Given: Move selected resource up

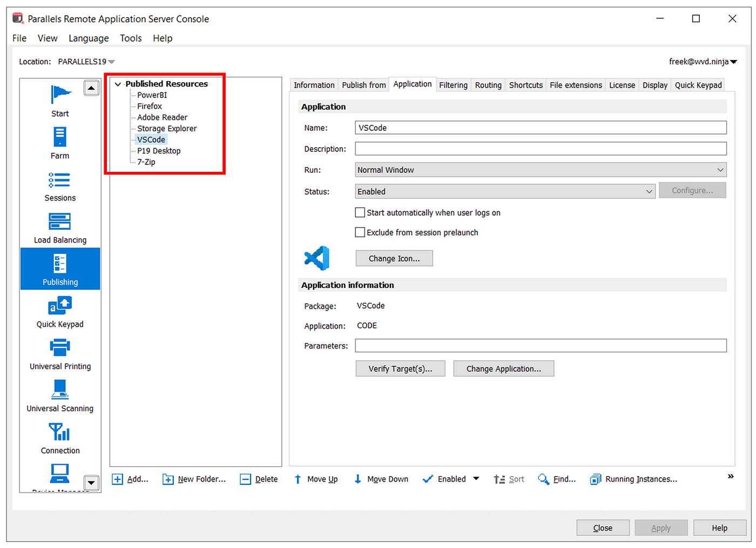Looking at the screenshot, I should 316,479.
